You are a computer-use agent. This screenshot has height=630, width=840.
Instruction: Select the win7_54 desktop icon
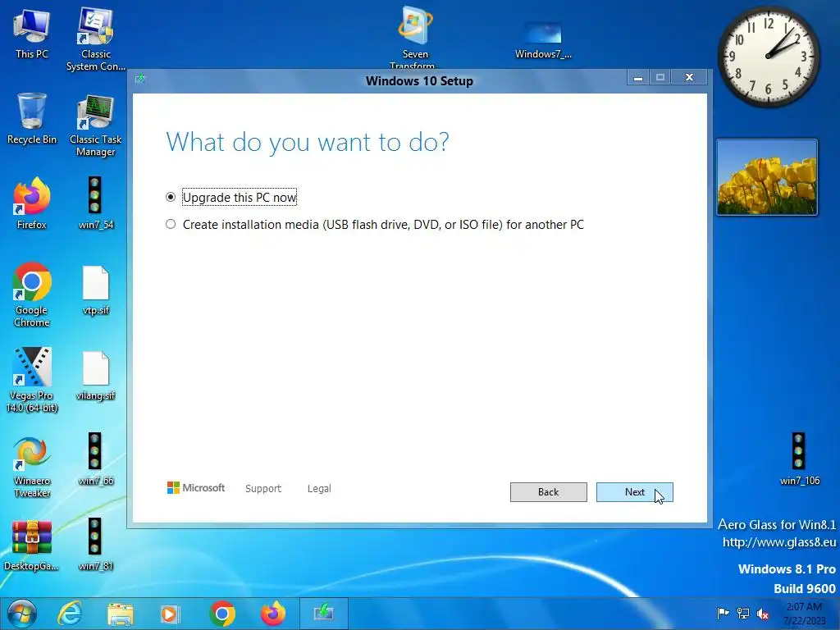(x=96, y=203)
